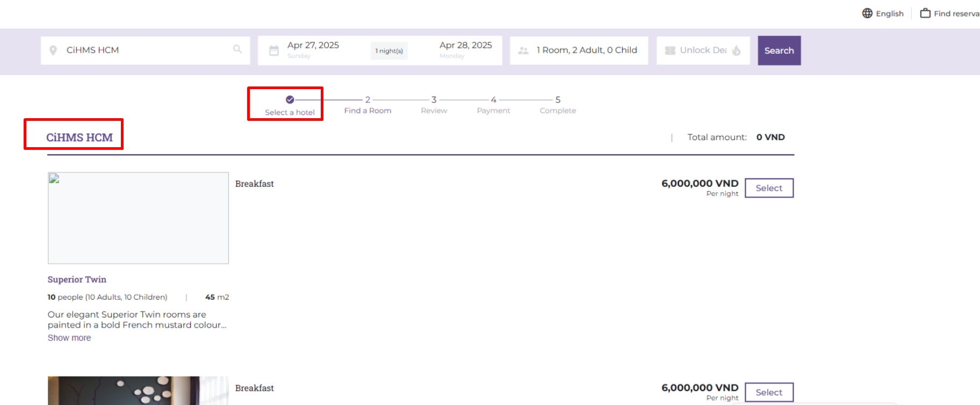Click the CiHMS HCM hotel input field

[x=145, y=50]
